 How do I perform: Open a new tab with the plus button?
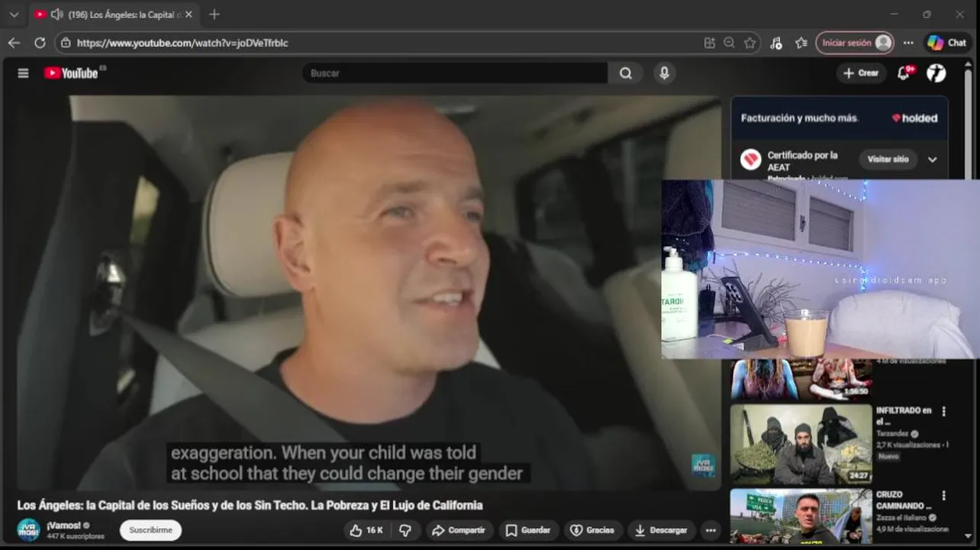coord(214,15)
